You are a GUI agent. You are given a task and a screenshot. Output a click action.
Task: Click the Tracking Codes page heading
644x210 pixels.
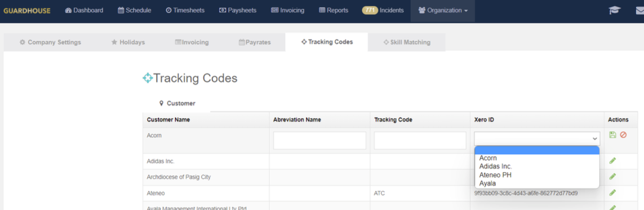190,78
